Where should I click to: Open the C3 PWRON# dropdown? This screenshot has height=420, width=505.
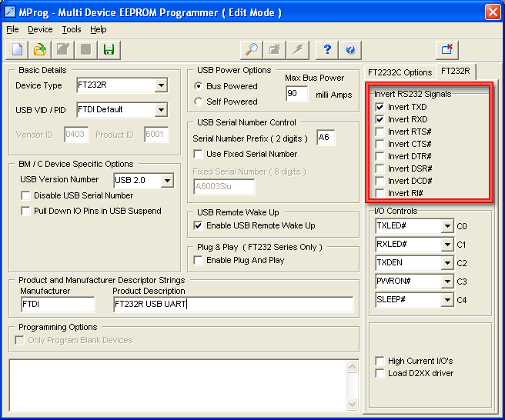[x=447, y=282]
